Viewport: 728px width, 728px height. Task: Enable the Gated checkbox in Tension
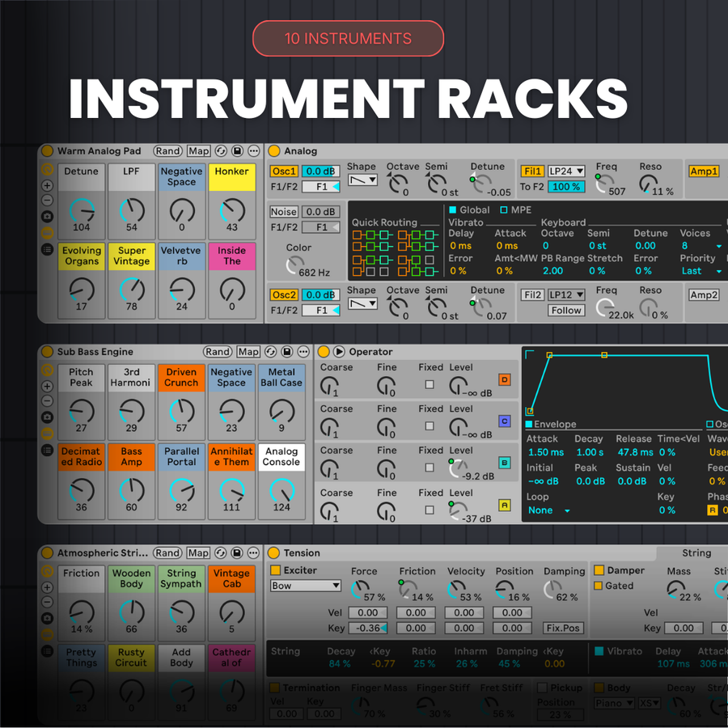(x=599, y=586)
